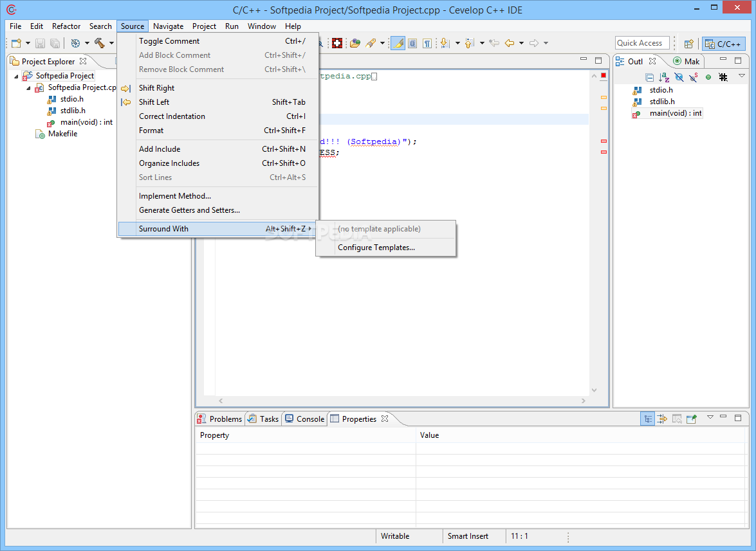Select Toggle Comment in Source menu

click(x=218, y=41)
